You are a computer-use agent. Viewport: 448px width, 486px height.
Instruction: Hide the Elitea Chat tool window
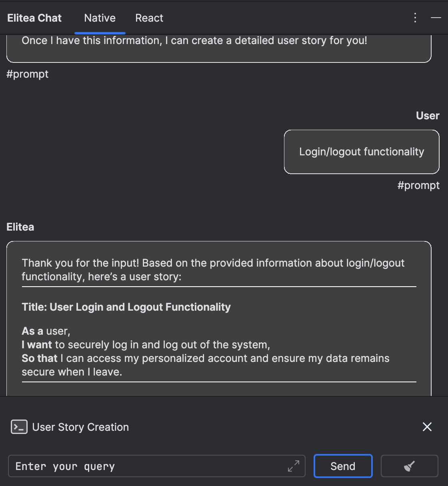click(x=436, y=18)
